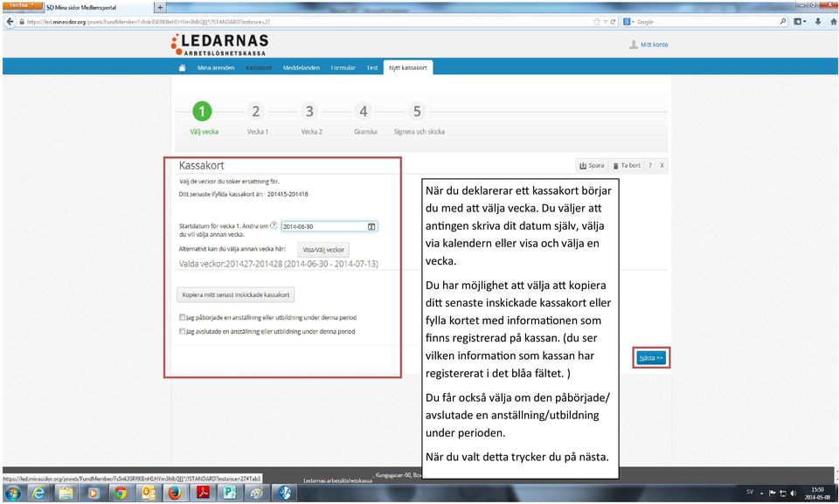Select the Nytt kassakort tab
Screen dimensions: 839x504
tap(408, 68)
